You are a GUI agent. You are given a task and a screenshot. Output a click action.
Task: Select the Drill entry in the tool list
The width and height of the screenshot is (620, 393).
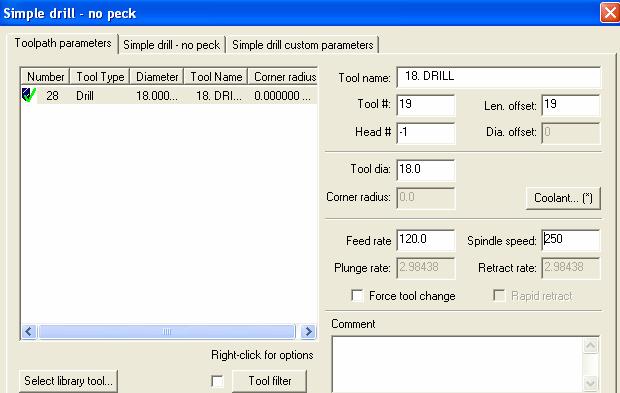(85, 96)
